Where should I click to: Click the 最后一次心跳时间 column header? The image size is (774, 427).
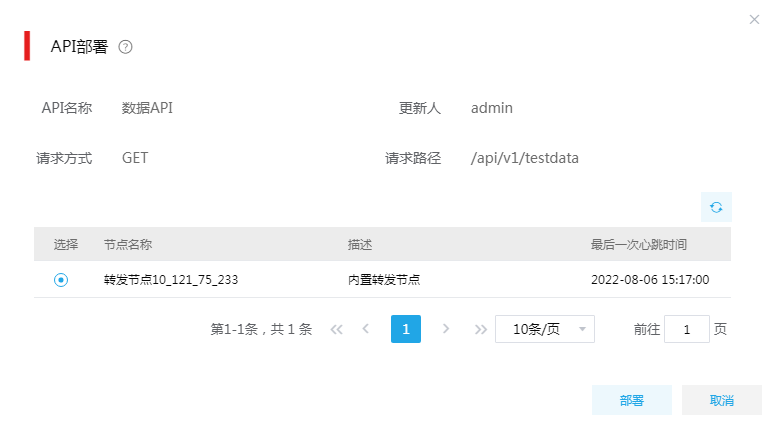tap(639, 244)
